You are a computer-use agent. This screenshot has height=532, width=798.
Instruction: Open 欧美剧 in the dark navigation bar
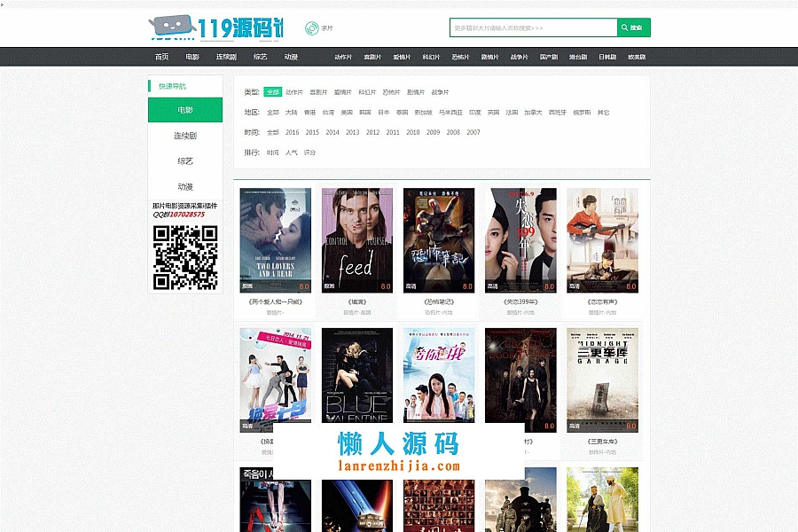click(637, 57)
